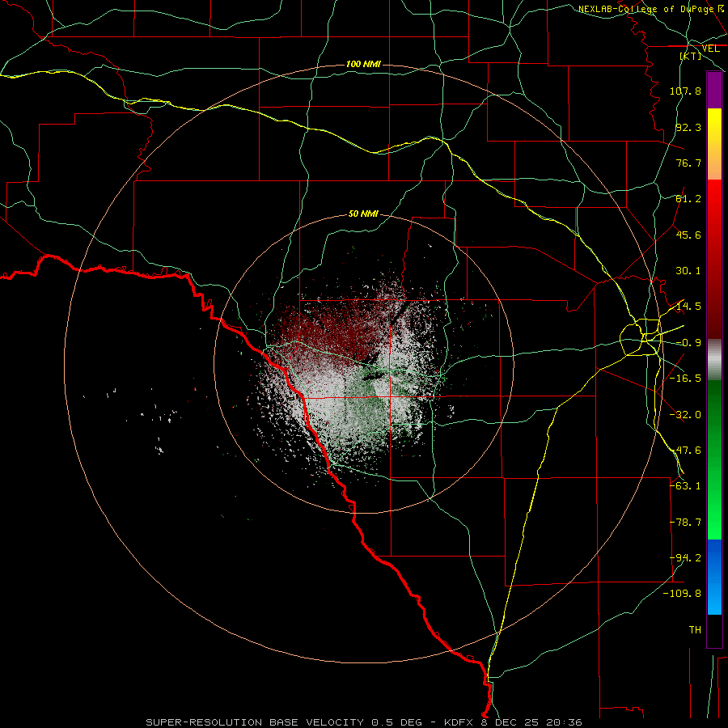Click the VEL legend title

(x=710, y=49)
